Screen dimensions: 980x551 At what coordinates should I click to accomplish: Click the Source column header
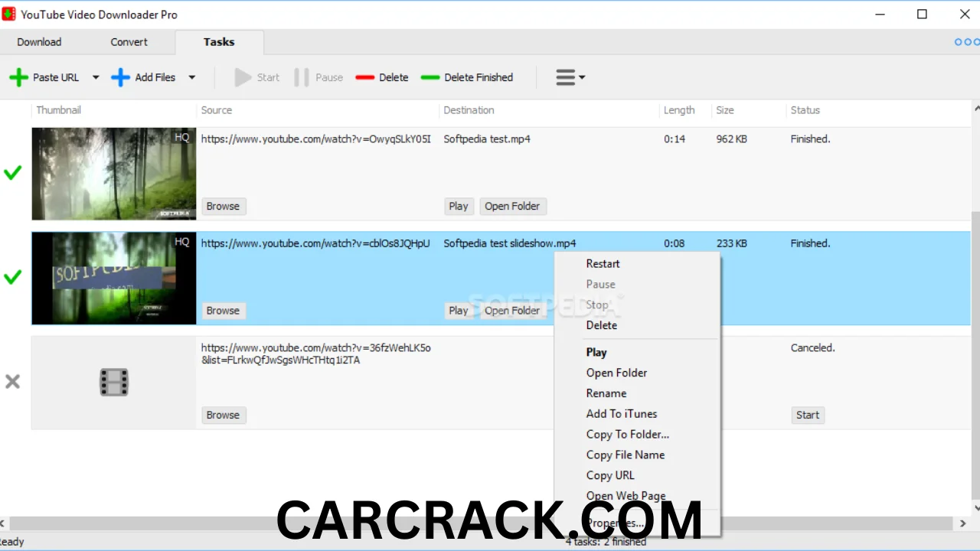(217, 110)
